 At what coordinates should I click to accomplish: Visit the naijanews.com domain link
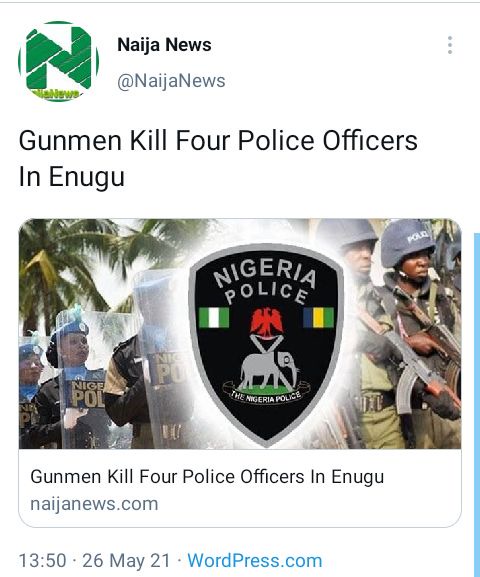click(x=94, y=504)
